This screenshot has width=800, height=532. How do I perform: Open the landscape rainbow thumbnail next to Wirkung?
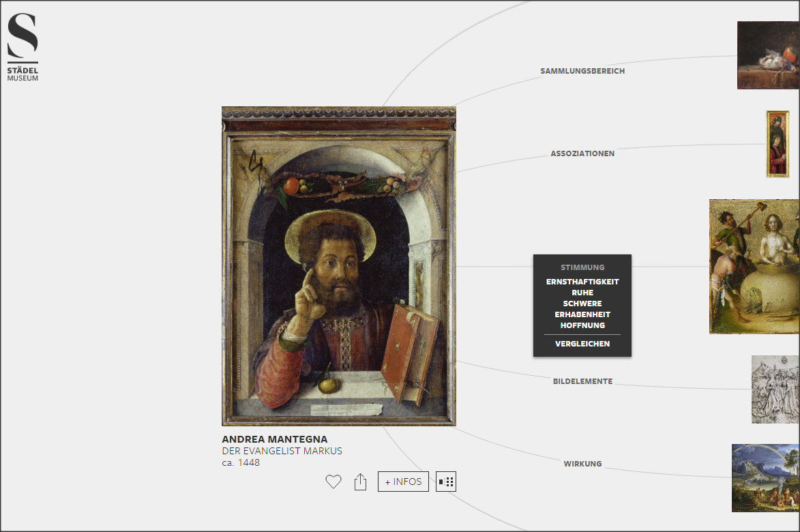click(766, 478)
